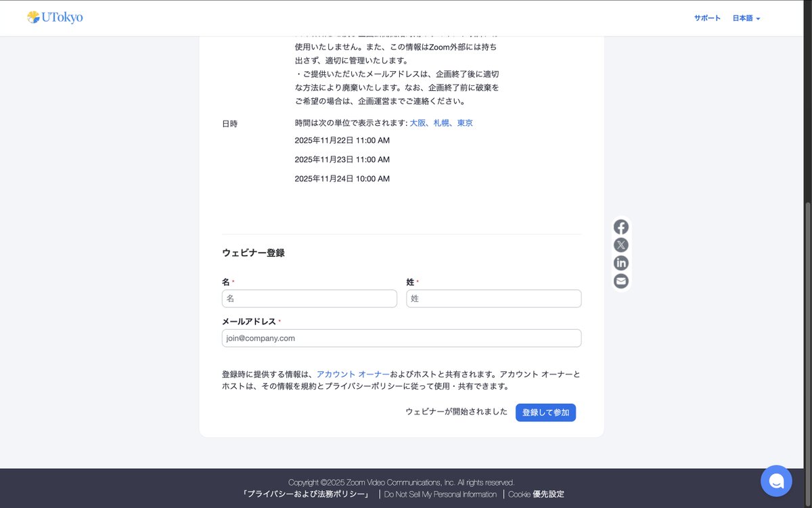The height and width of the screenshot is (508, 812).
Task: Open the 日本語 language dropdown
Action: (x=746, y=18)
